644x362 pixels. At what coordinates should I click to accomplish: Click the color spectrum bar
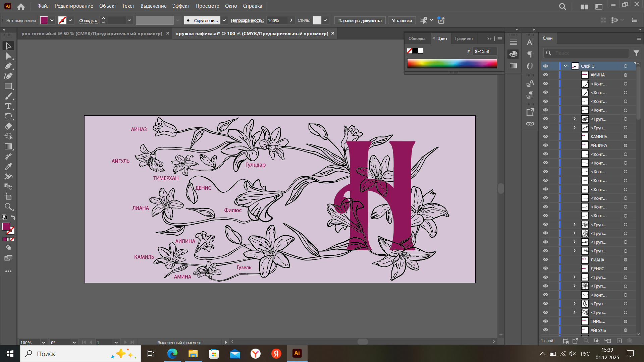click(x=452, y=63)
